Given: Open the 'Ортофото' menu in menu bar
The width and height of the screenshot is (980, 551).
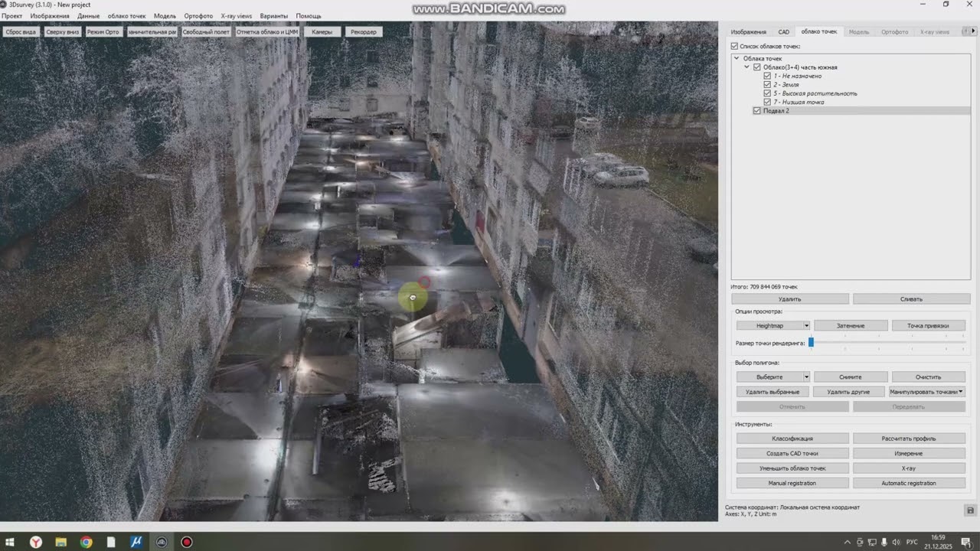Looking at the screenshot, I should (x=198, y=16).
